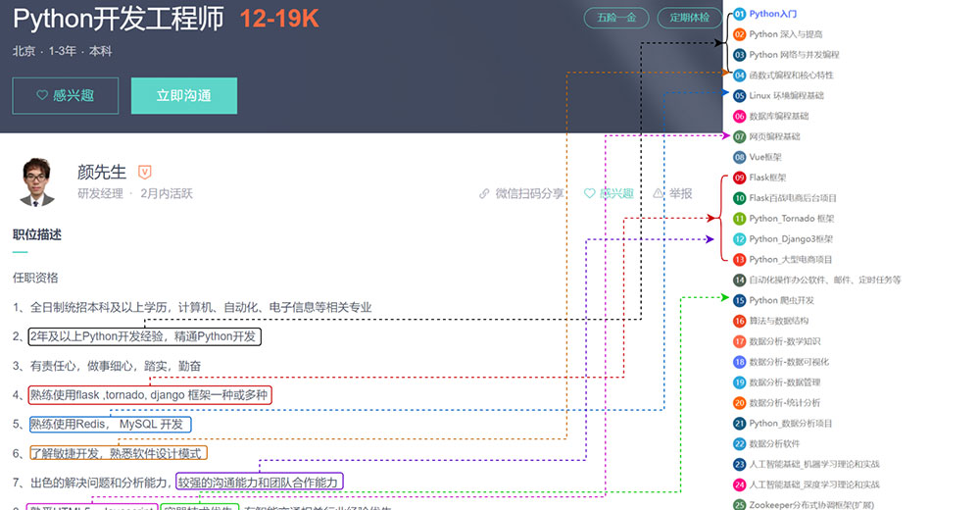The height and width of the screenshot is (510, 980).
Task: Click the 微信扫码分享 share link icon
Action: point(484,194)
